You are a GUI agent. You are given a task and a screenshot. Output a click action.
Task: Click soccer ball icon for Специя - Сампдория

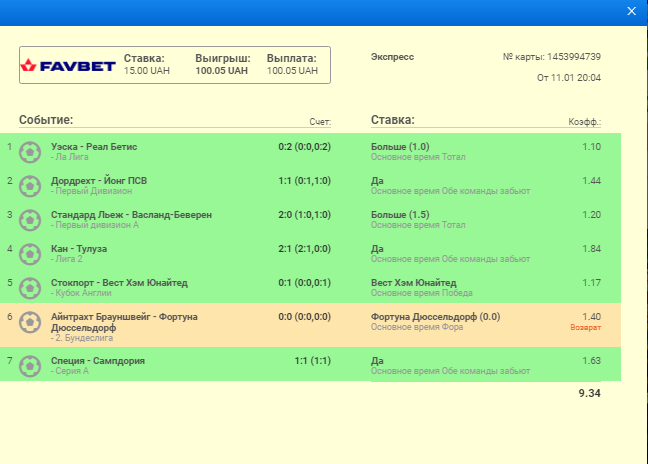pos(30,365)
